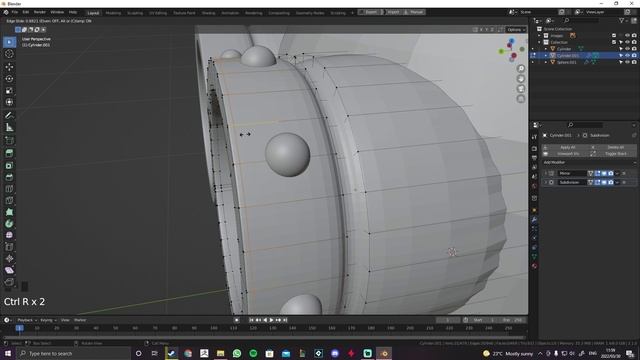Select the Smooth tool
Screen dimensions: 640x360
tap(9, 235)
